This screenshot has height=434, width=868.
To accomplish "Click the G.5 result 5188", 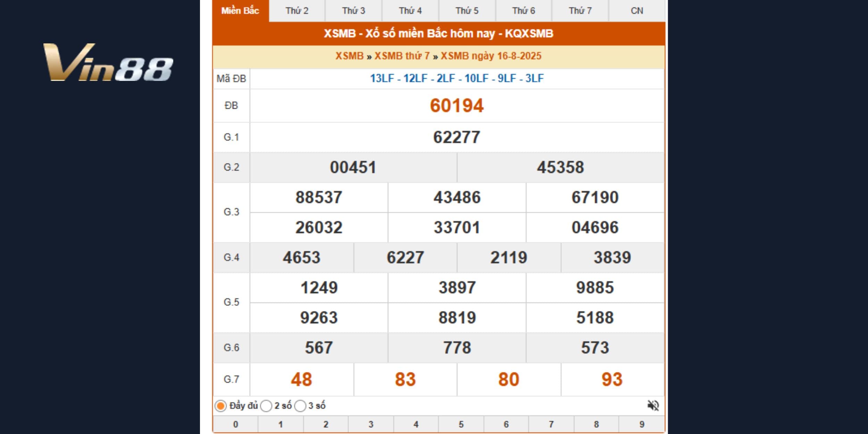I will point(595,318).
